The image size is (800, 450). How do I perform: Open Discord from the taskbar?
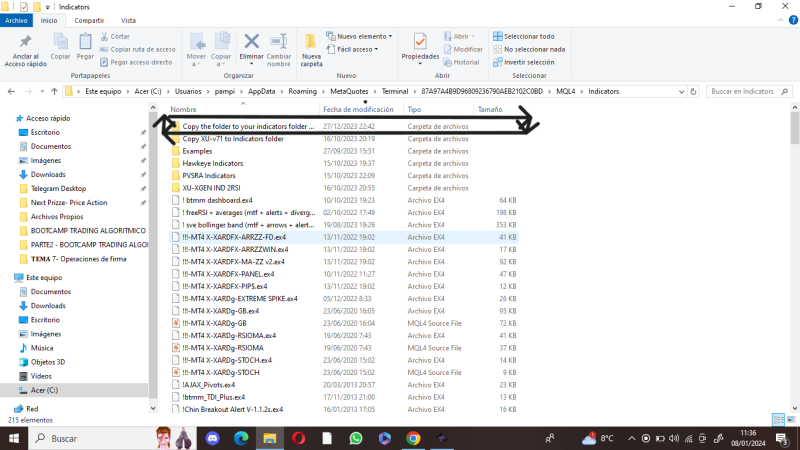[212, 438]
